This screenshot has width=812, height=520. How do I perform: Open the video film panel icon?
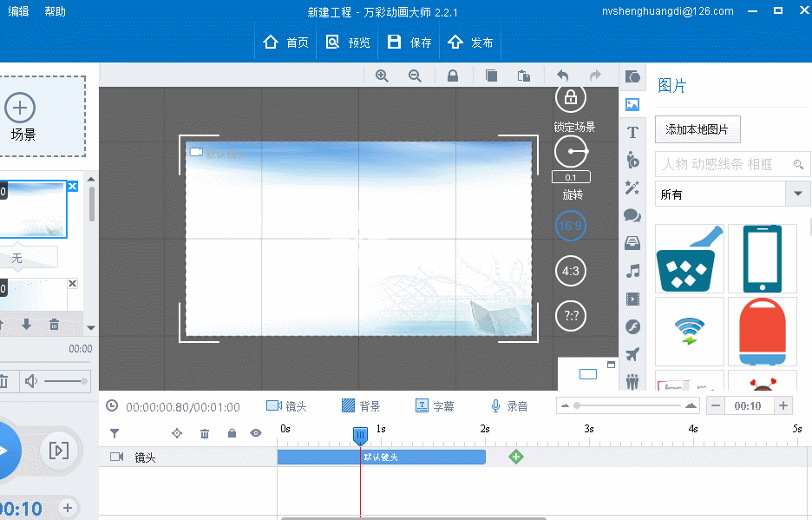632,299
